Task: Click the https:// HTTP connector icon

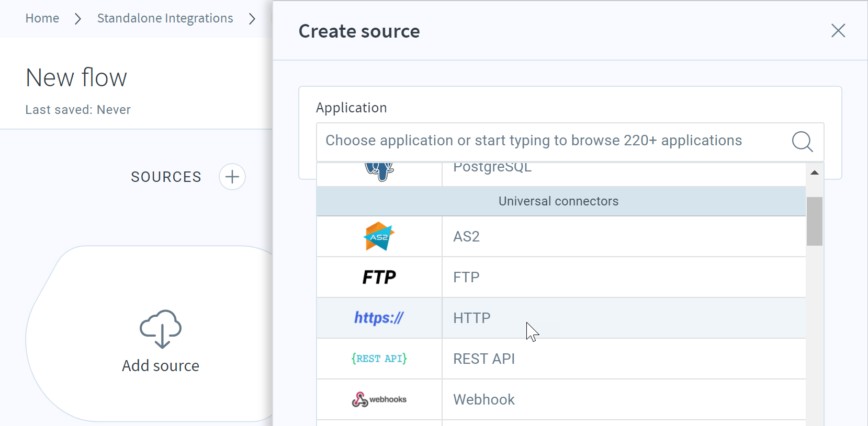Action: pos(379,318)
